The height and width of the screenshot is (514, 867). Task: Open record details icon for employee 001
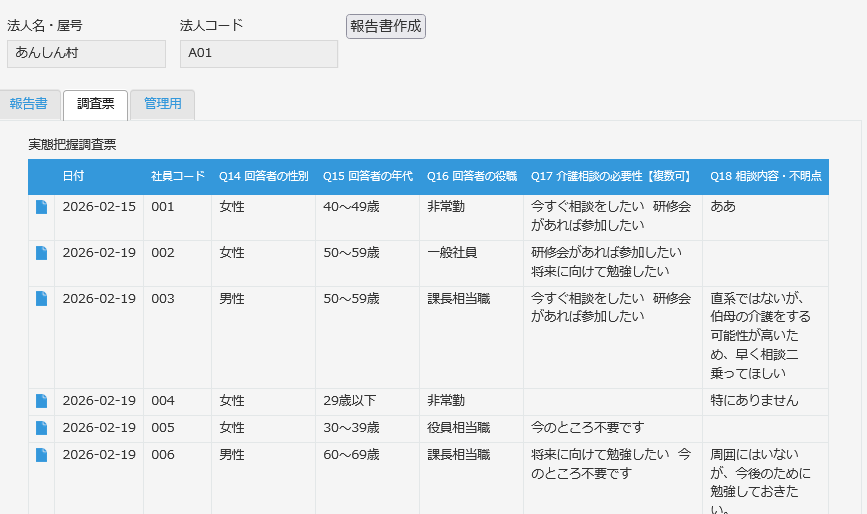[41, 207]
